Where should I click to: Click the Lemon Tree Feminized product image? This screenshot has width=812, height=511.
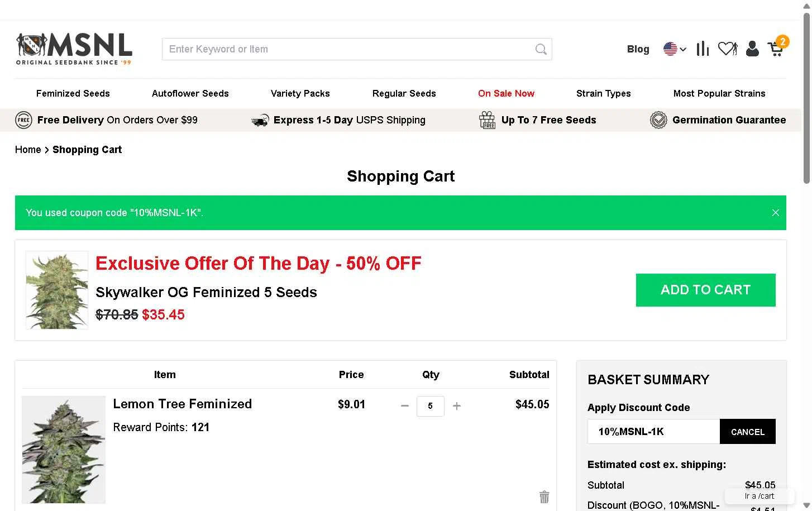64,450
